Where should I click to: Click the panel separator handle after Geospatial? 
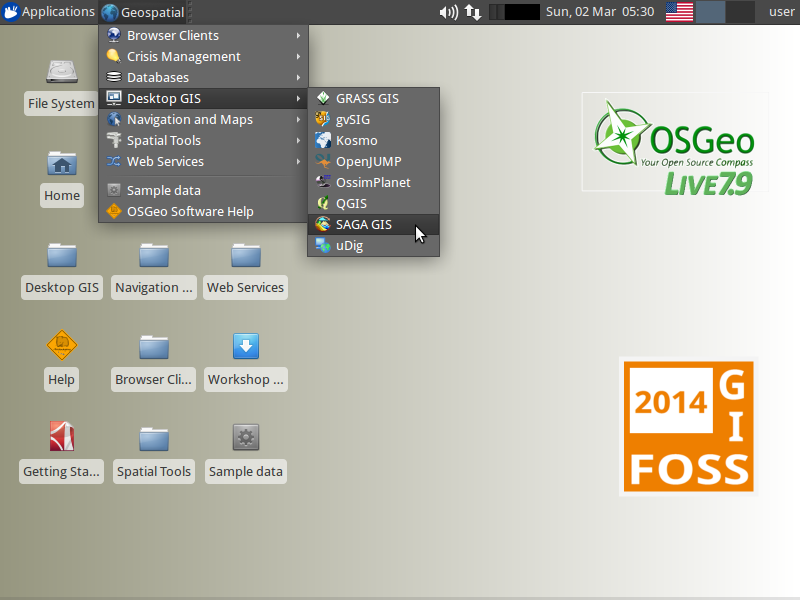tap(190, 12)
